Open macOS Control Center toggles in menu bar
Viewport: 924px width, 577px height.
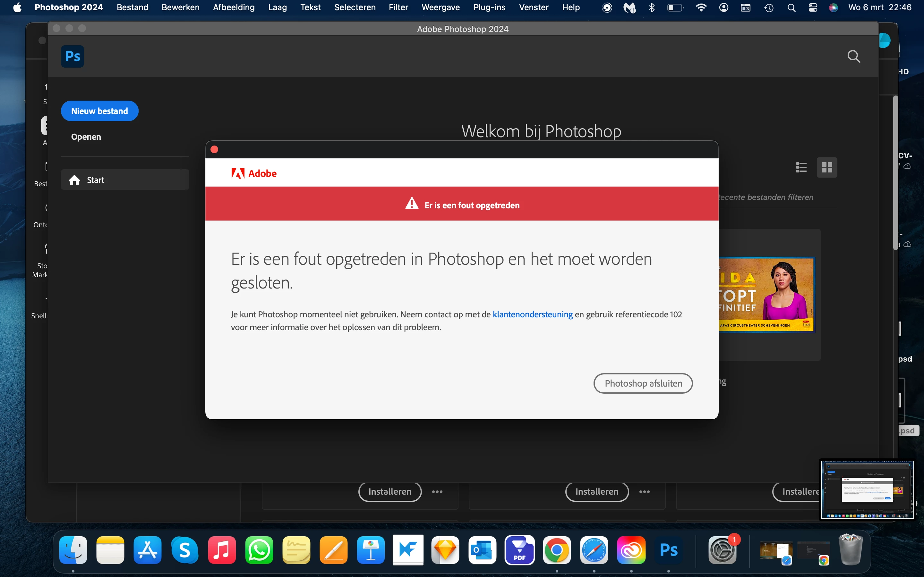[813, 8]
